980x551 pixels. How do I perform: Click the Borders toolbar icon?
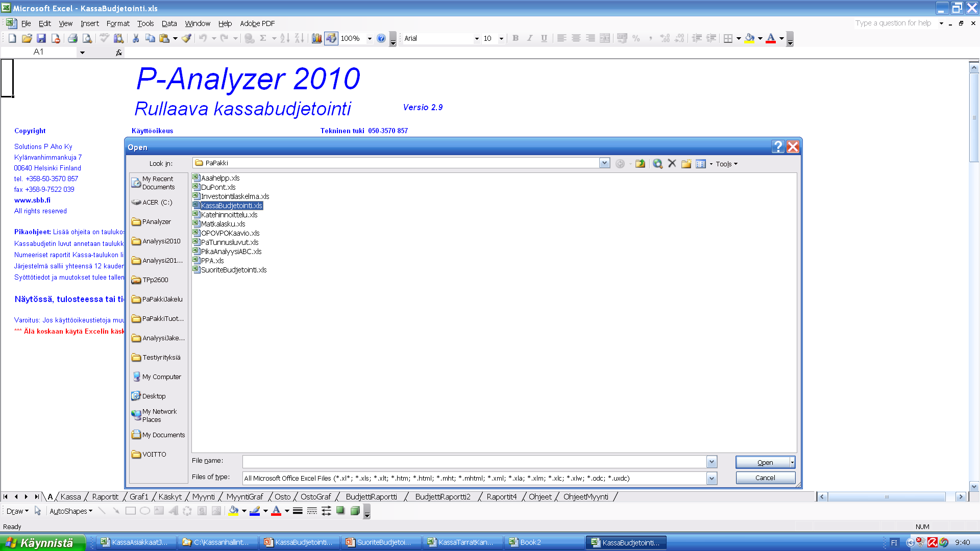click(x=728, y=38)
